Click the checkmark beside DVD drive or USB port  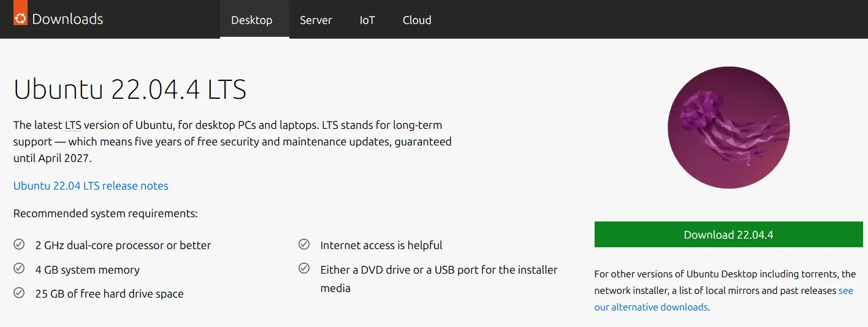304,269
